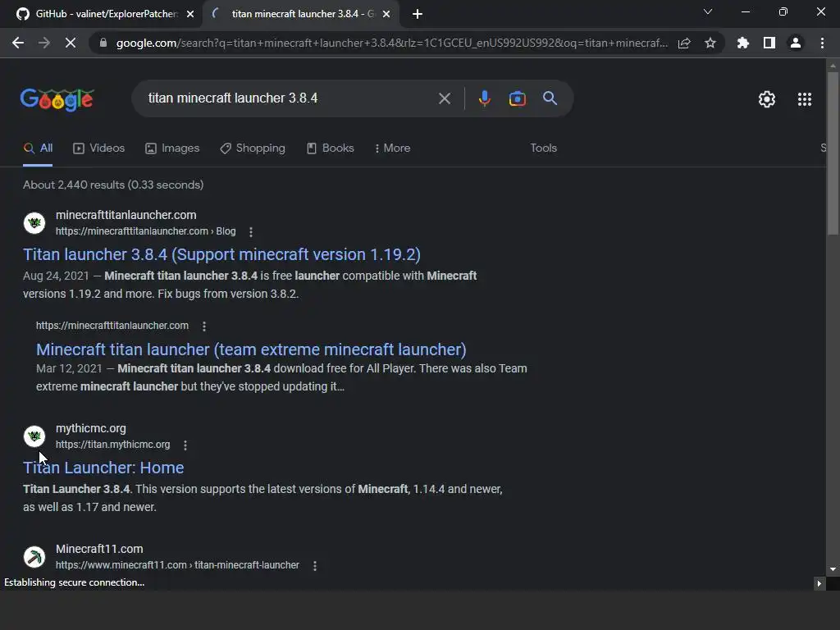Go back to the previous page
The width and height of the screenshot is (840, 630).
(x=18, y=43)
